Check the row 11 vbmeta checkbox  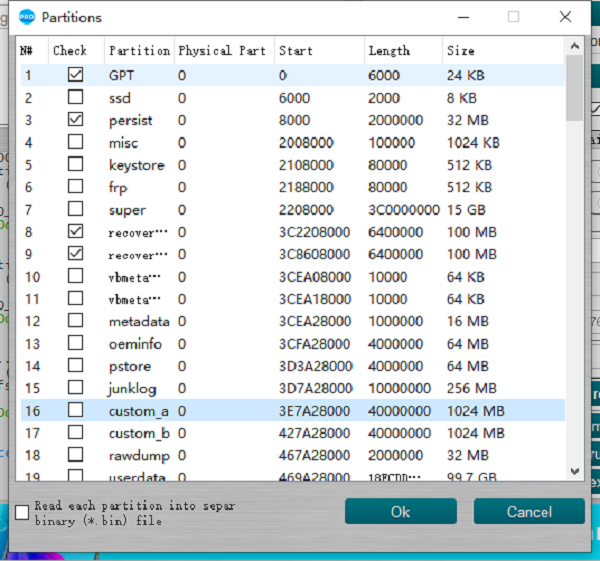[x=75, y=298]
